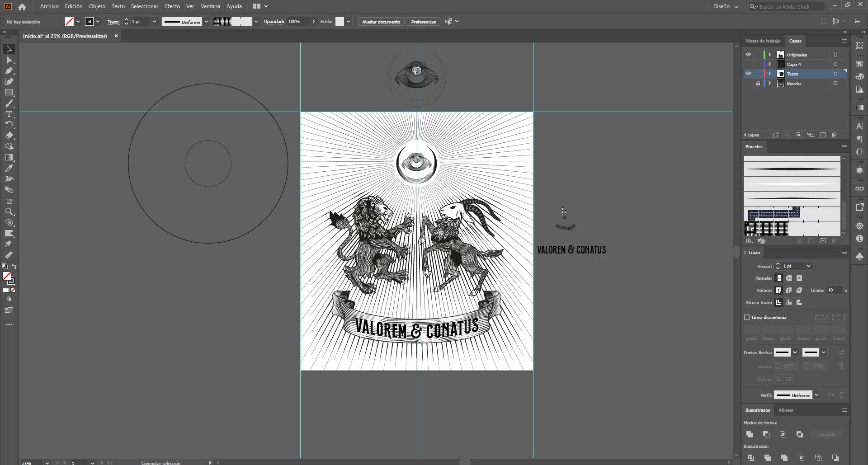
Task: Click the Preferencias button
Action: (x=423, y=22)
